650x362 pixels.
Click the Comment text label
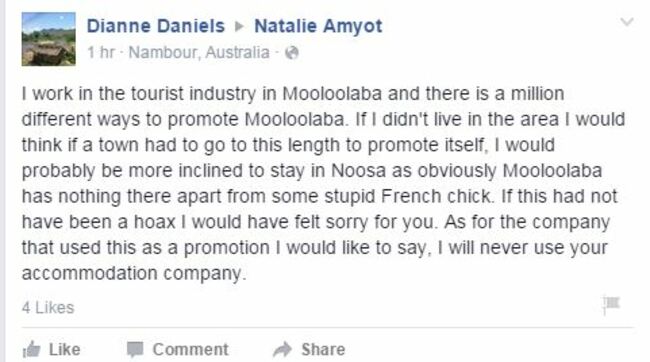point(190,350)
